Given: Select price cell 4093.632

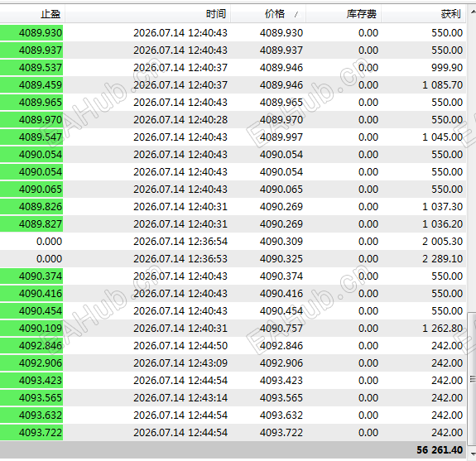Looking at the screenshot, I should 281,415.
